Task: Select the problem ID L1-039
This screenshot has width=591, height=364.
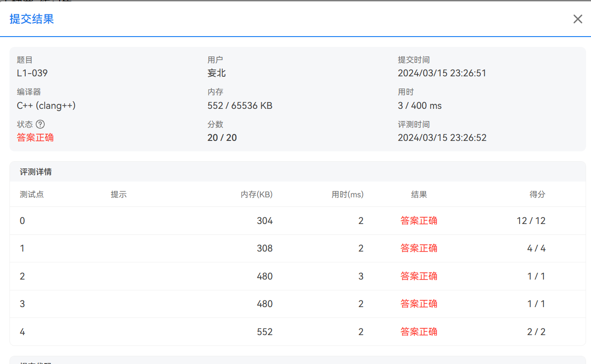Action: [x=32, y=73]
